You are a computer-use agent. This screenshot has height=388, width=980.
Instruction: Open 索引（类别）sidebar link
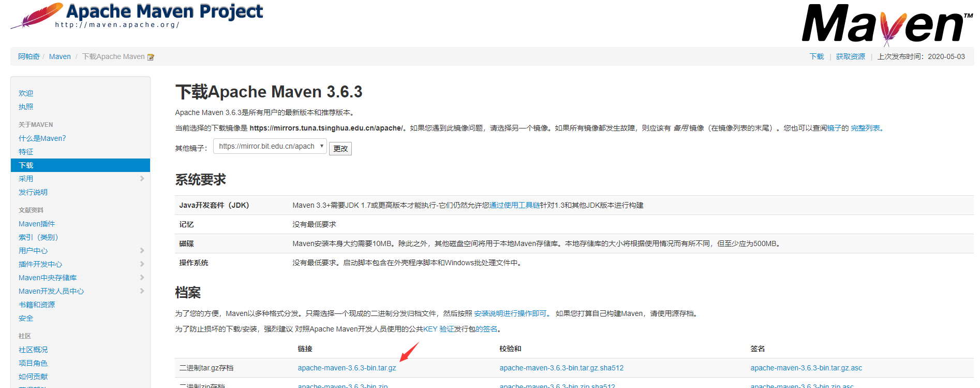point(38,237)
